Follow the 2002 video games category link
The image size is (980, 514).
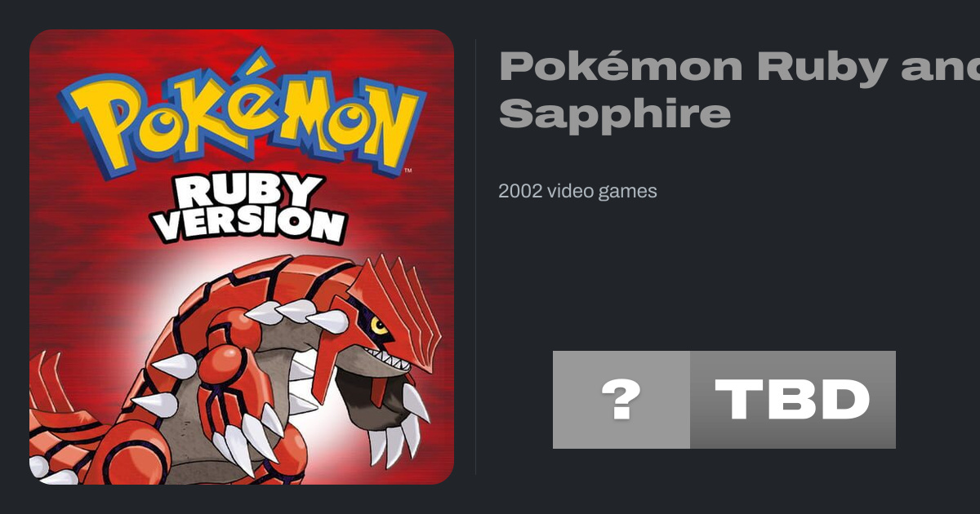(x=577, y=191)
